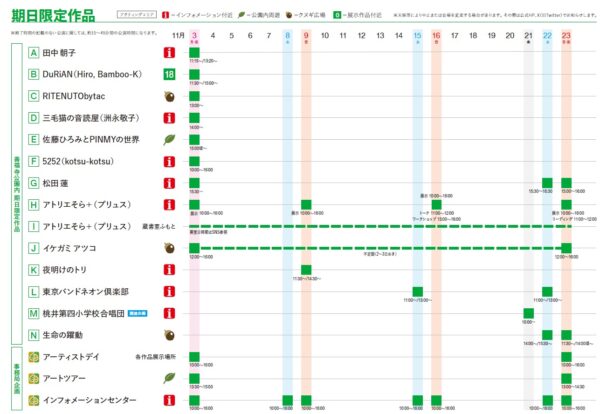The image size is (600, 414).
Task: Click the red info icon beside 田中 朝子
Action: [x=169, y=53]
